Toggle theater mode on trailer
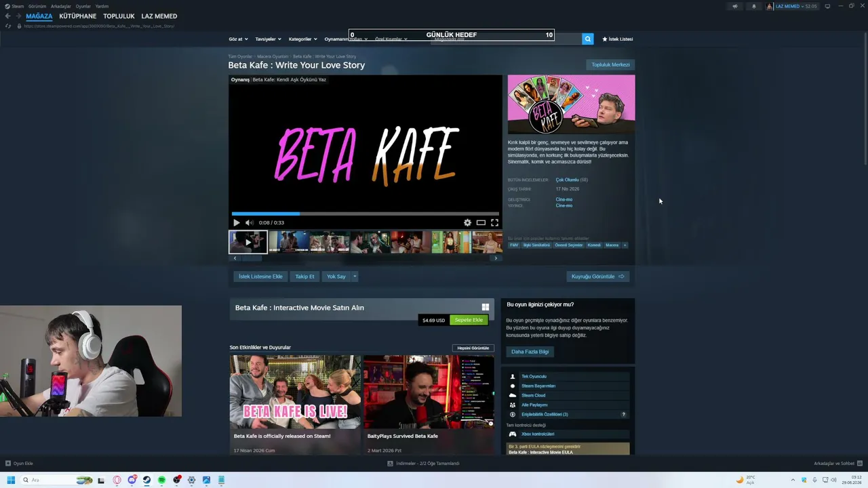This screenshot has height=488, width=868. coord(481,222)
